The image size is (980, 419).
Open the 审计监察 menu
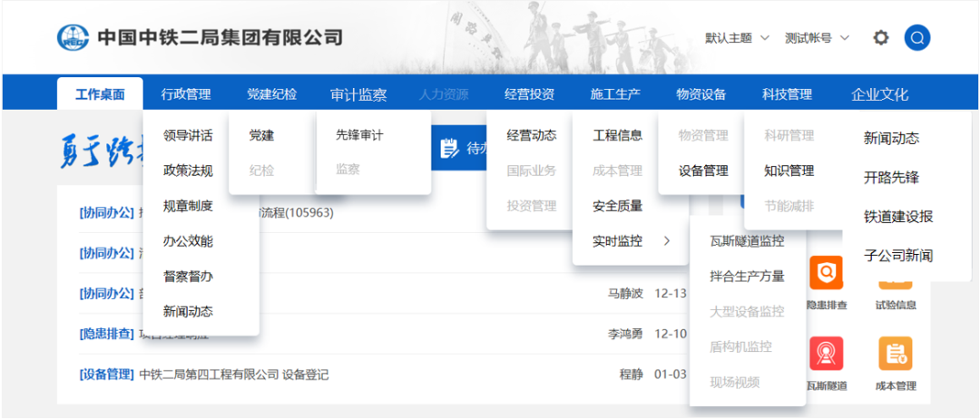pos(358,95)
